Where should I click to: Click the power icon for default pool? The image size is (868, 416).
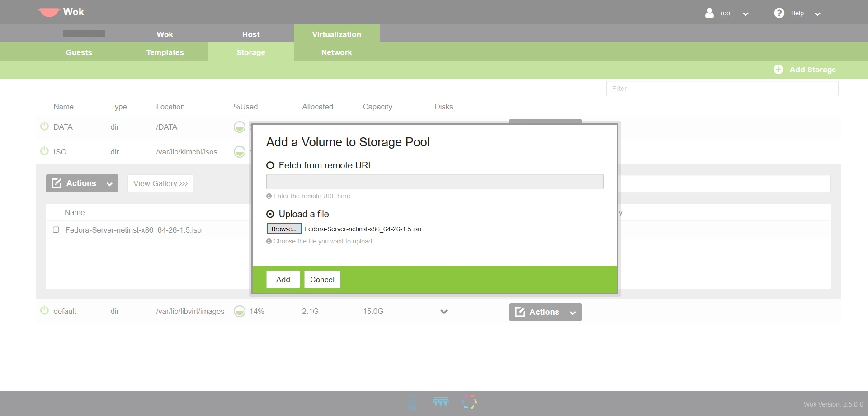(44, 311)
